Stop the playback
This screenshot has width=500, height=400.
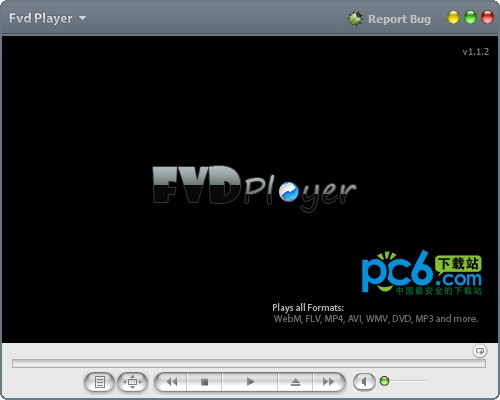pos(205,382)
